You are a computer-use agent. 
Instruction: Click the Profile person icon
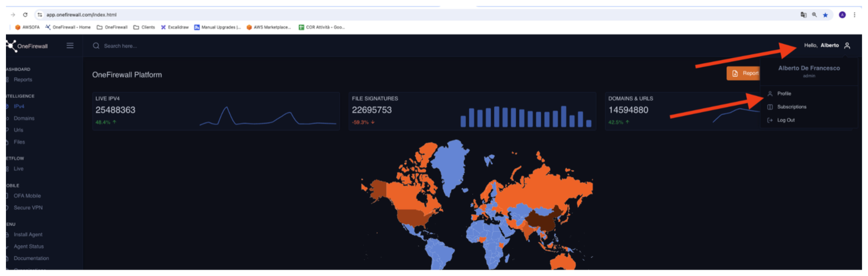pyautogui.click(x=770, y=94)
